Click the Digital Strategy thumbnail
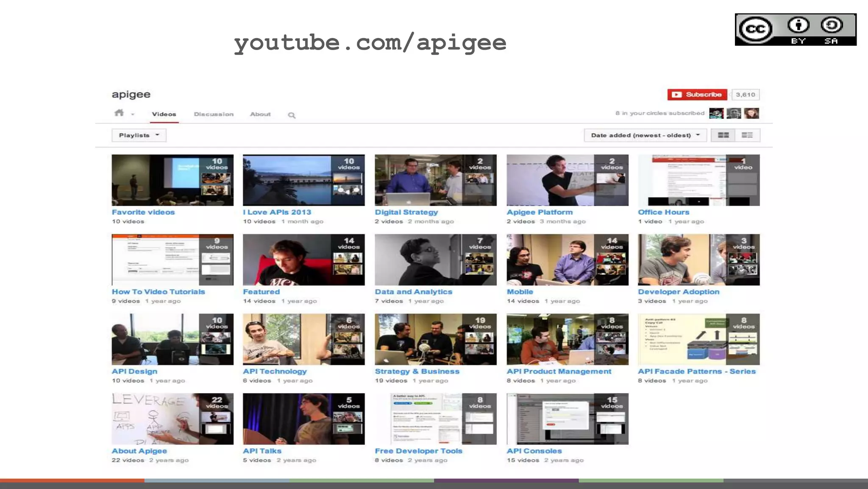The image size is (868, 489). click(x=436, y=180)
